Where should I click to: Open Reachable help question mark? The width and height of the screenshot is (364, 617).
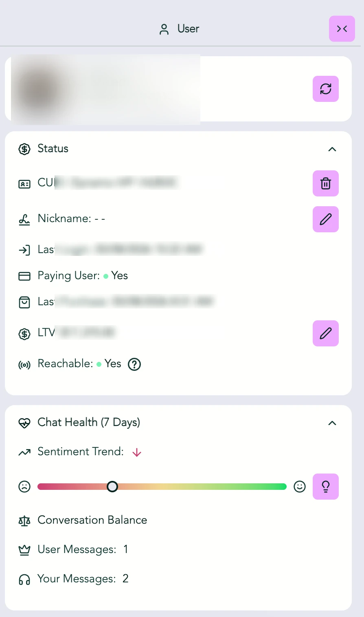pyautogui.click(x=134, y=364)
